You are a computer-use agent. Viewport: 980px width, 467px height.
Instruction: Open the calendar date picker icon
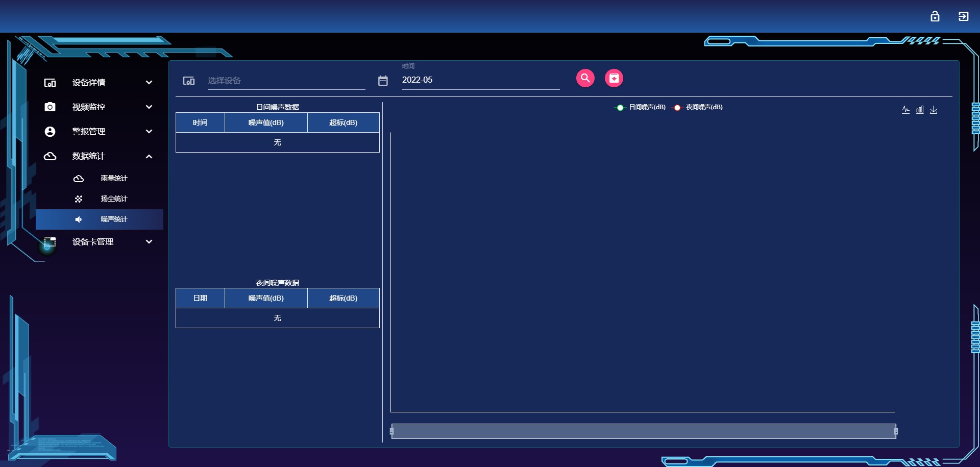pyautogui.click(x=383, y=81)
